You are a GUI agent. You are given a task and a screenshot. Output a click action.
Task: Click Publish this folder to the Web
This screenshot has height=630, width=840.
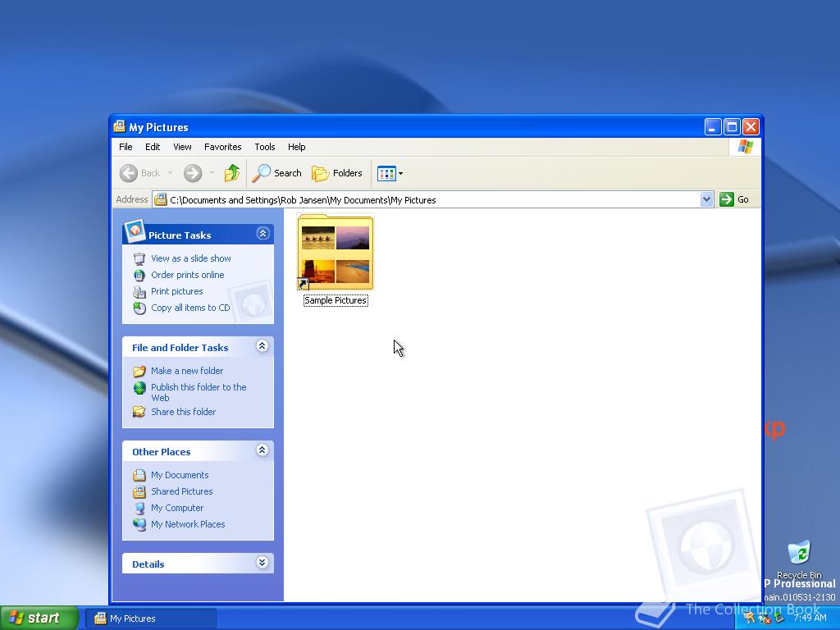coord(199,392)
